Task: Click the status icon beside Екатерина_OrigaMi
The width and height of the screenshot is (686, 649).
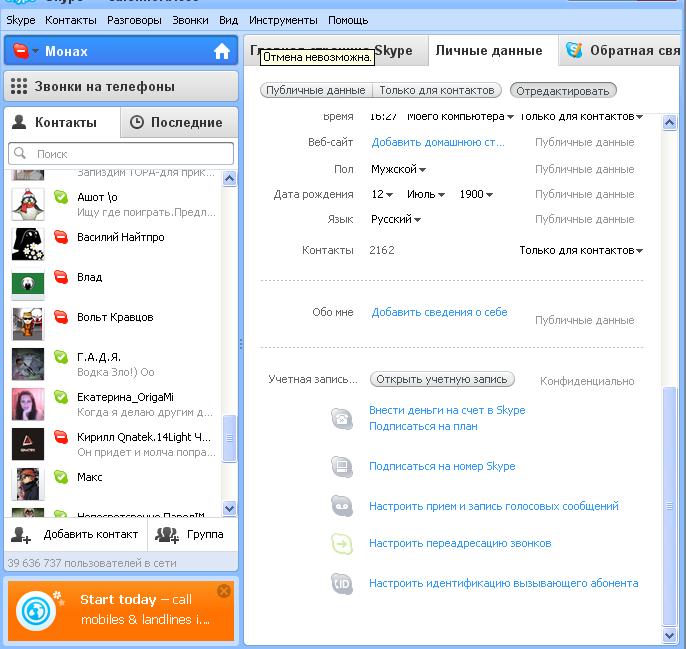Action: point(61,397)
